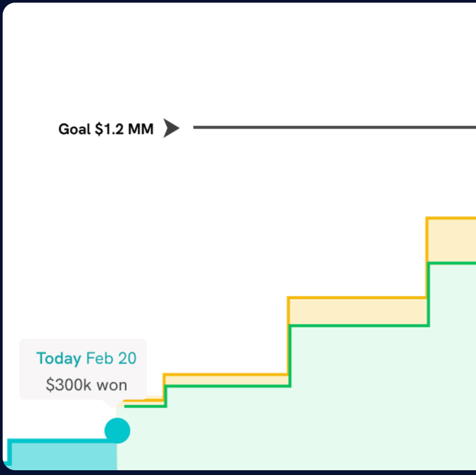Click the middle green step line
The width and height of the screenshot is (476, 475).
click(359, 325)
